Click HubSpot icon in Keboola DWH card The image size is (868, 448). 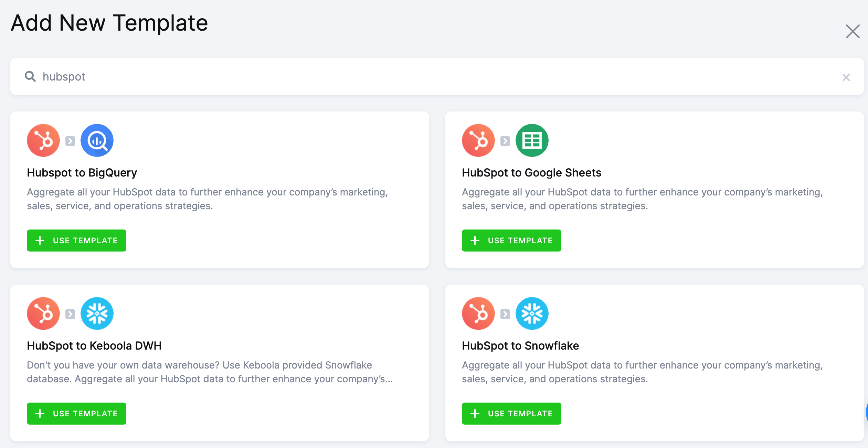pos(43,313)
